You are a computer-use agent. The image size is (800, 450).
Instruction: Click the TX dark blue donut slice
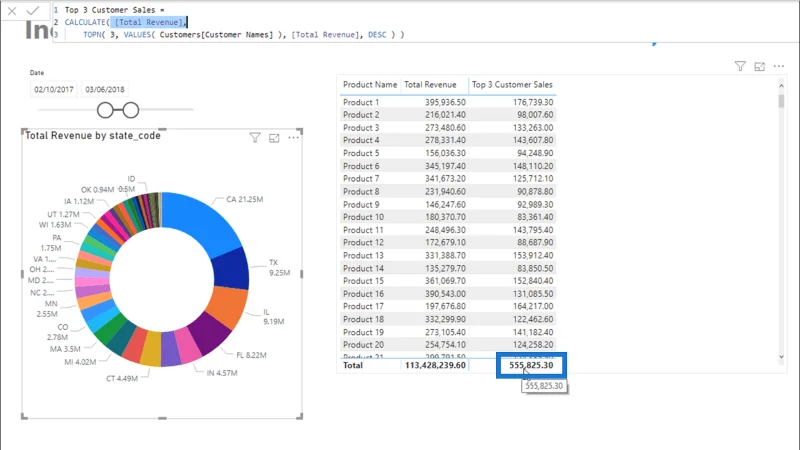pyautogui.click(x=231, y=269)
